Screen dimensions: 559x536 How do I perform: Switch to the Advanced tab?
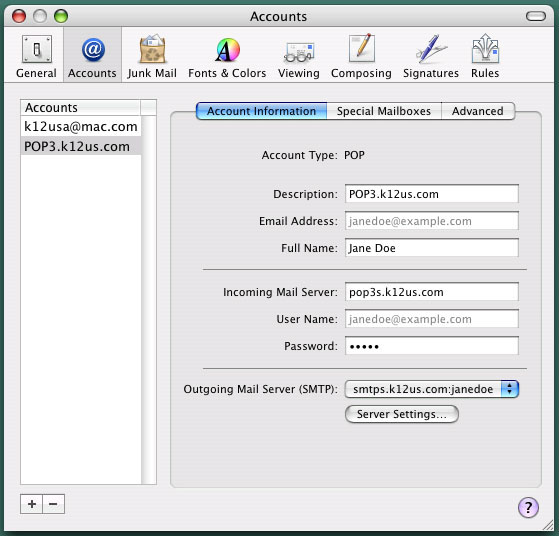pos(478,111)
